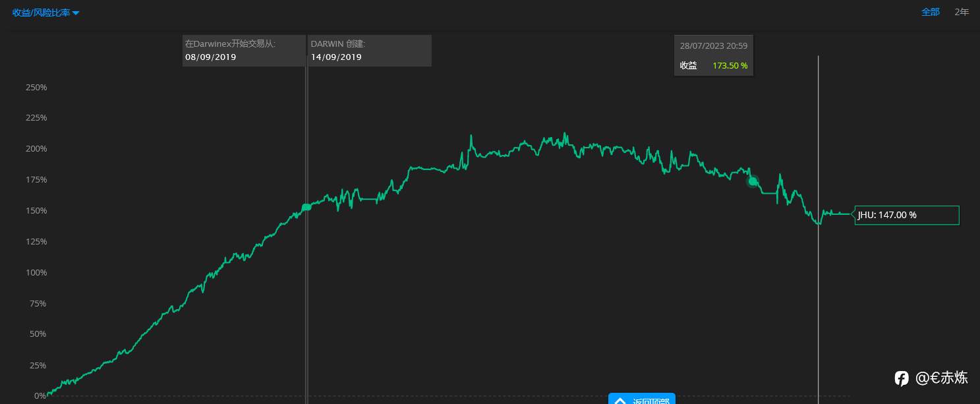Click the green marker dot at DARWIN creation
This screenshot has height=404, width=980.
click(x=306, y=207)
